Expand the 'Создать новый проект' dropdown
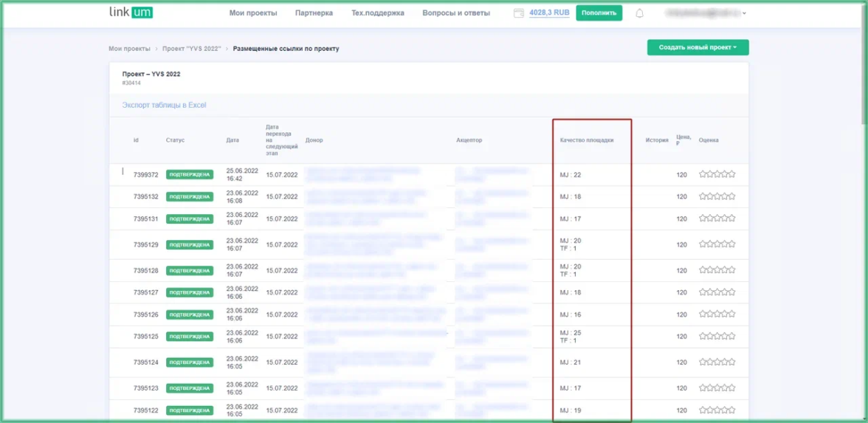 [697, 47]
